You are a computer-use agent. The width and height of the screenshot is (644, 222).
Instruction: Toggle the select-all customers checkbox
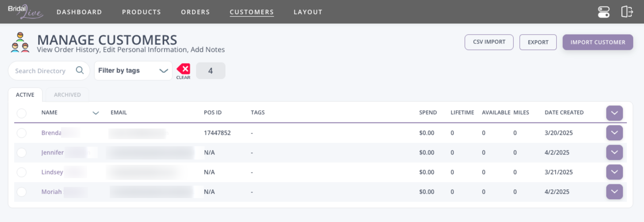point(21,113)
